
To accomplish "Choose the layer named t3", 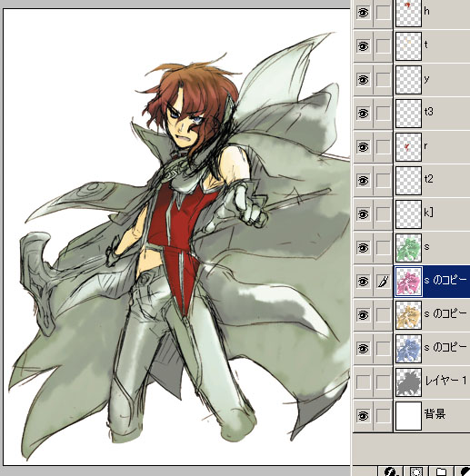I will (x=429, y=112).
